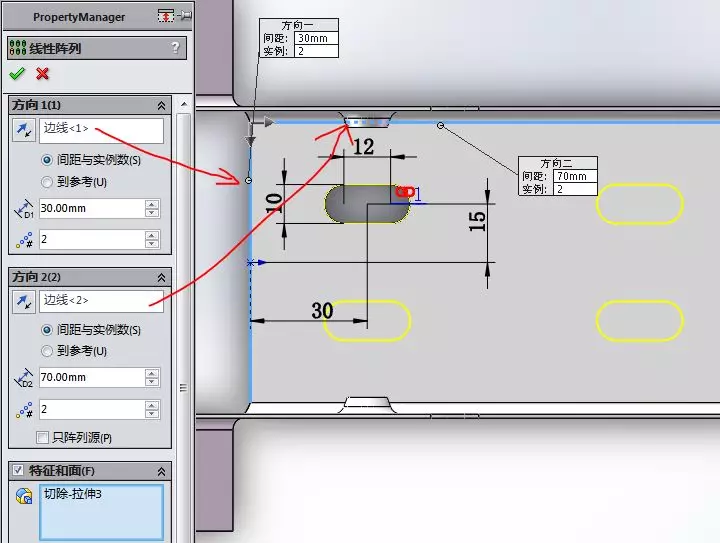The image size is (720, 543).
Task: Collapse the Direction 1 section
Action: [161, 106]
